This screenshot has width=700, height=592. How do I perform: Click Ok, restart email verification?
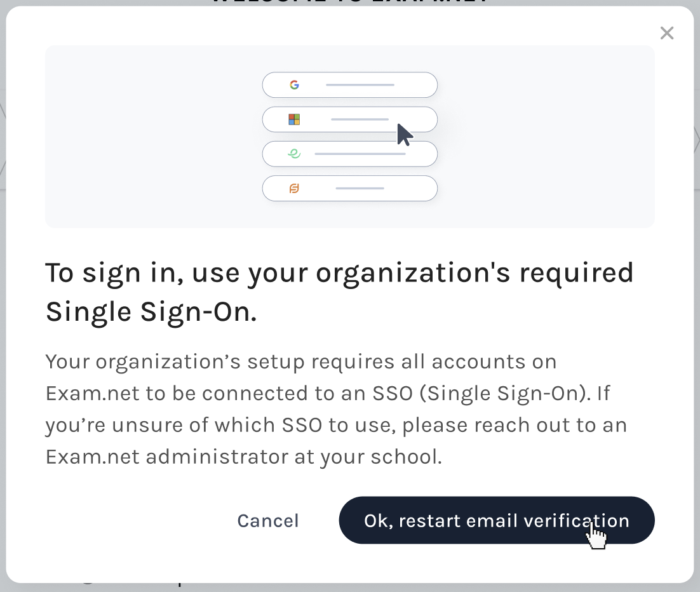(x=497, y=520)
